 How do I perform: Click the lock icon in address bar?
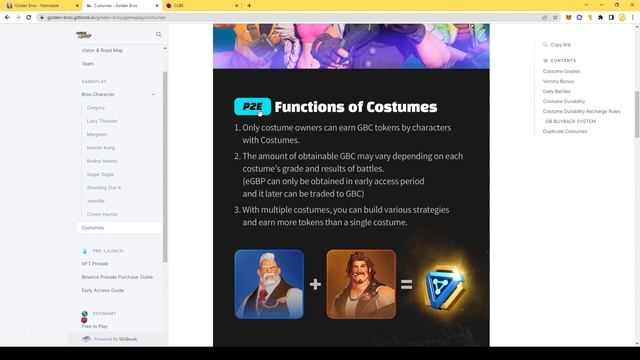(x=42, y=18)
